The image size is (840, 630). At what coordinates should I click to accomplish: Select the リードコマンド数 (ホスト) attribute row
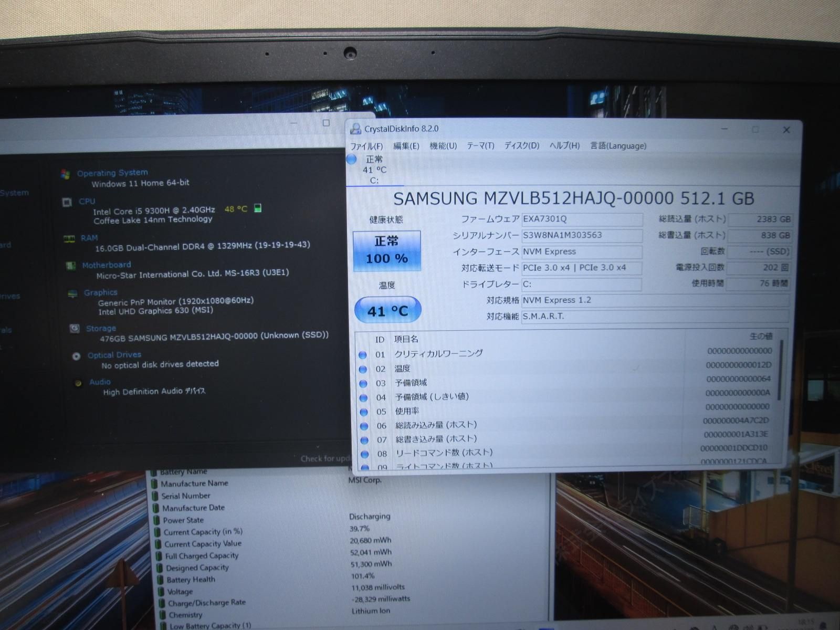(x=567, y=452)
